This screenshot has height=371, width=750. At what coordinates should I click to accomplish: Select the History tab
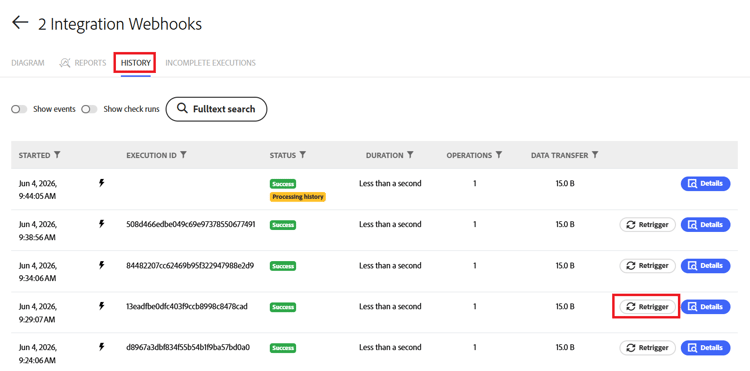pyautogui.click(x=136, y=63)
